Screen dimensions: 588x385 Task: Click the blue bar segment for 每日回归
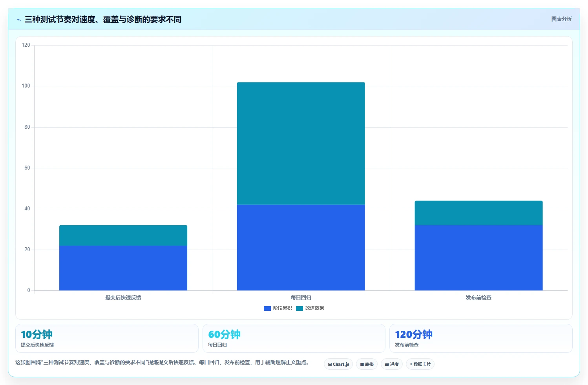click(x=301, y=248)
